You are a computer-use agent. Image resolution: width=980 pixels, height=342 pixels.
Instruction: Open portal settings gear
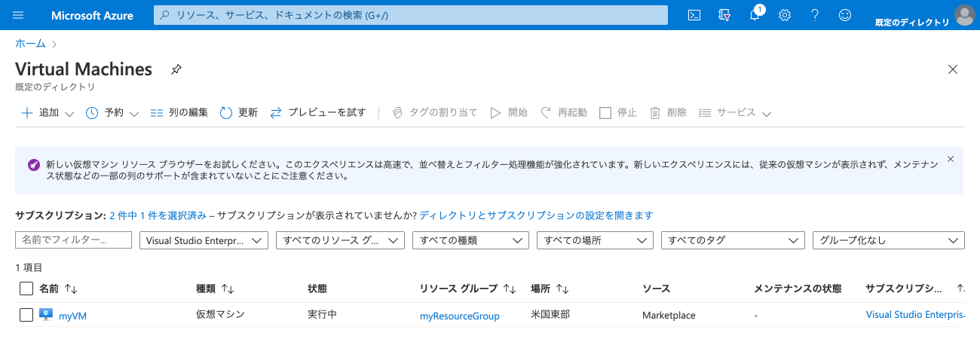click(785, 15)
